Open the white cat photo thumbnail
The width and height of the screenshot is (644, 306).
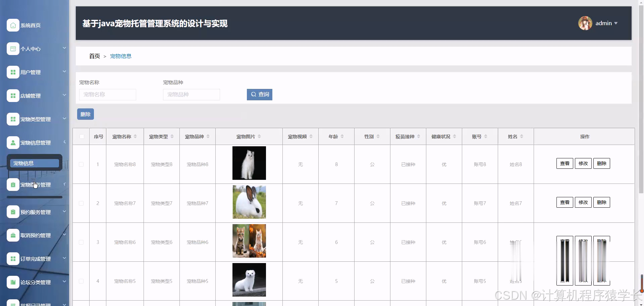pos(249,163)
